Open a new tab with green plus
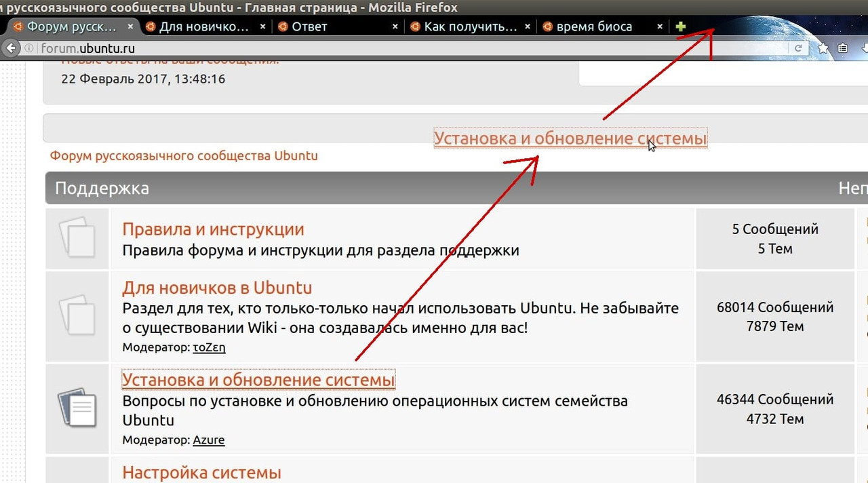 pos(681,26)
